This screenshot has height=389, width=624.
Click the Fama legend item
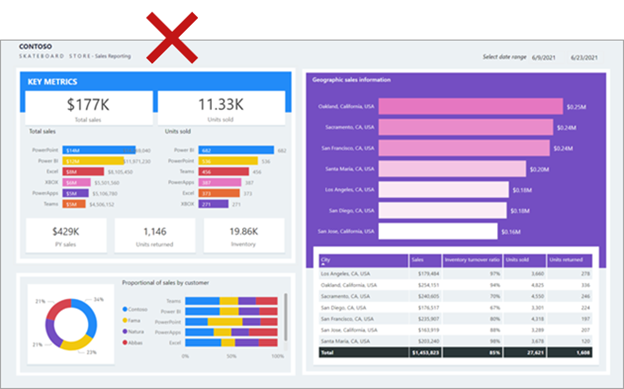click(x=131, y=321)
